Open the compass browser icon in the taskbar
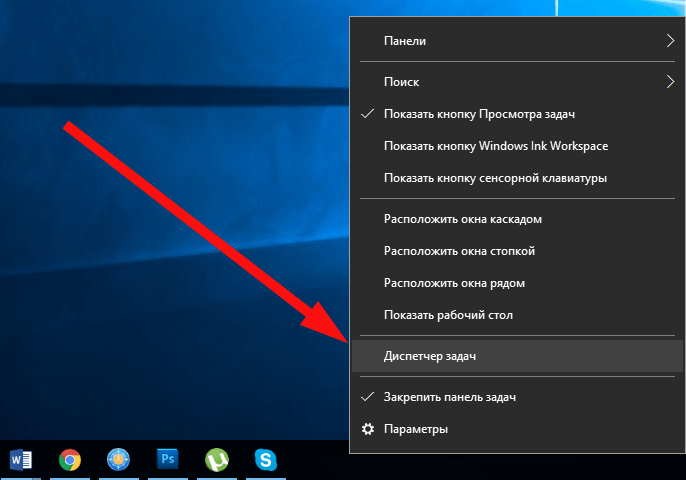Image resolution: width=686 pixels, height=480 pixels. point(119,460)
